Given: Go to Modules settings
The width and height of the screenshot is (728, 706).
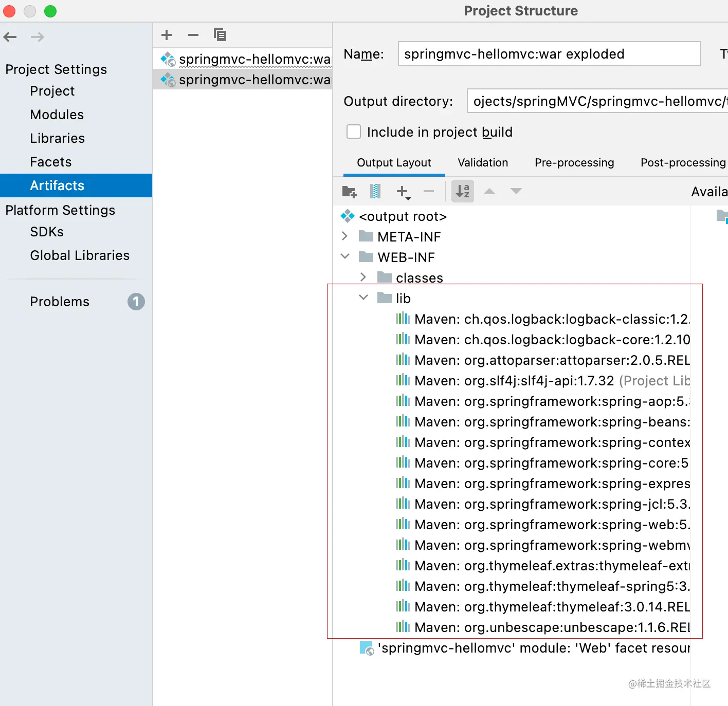Looking at the screenshot, I should [x=57, y=115].
